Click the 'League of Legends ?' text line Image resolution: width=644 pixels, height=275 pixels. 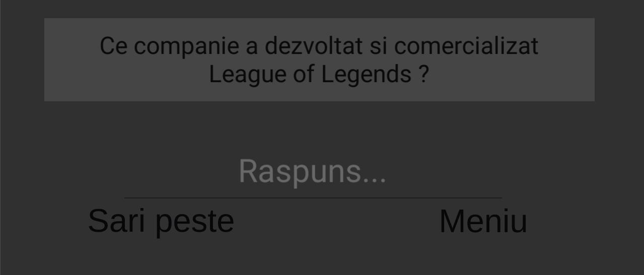tap(319, 75)
